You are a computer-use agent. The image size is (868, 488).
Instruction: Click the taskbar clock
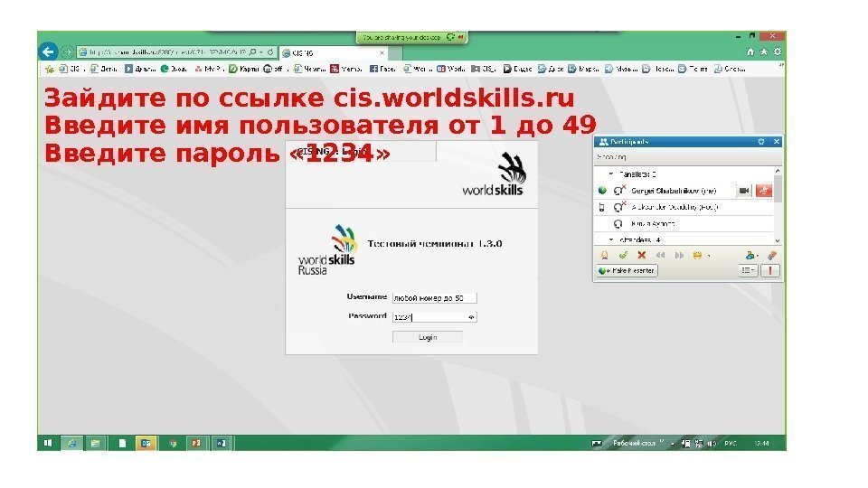761,443
